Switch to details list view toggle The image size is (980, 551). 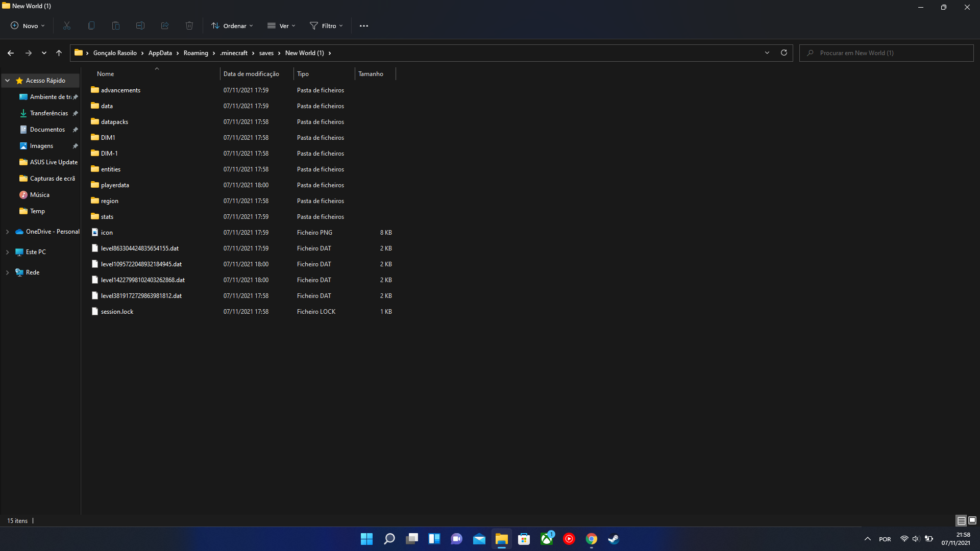point(961,520)
